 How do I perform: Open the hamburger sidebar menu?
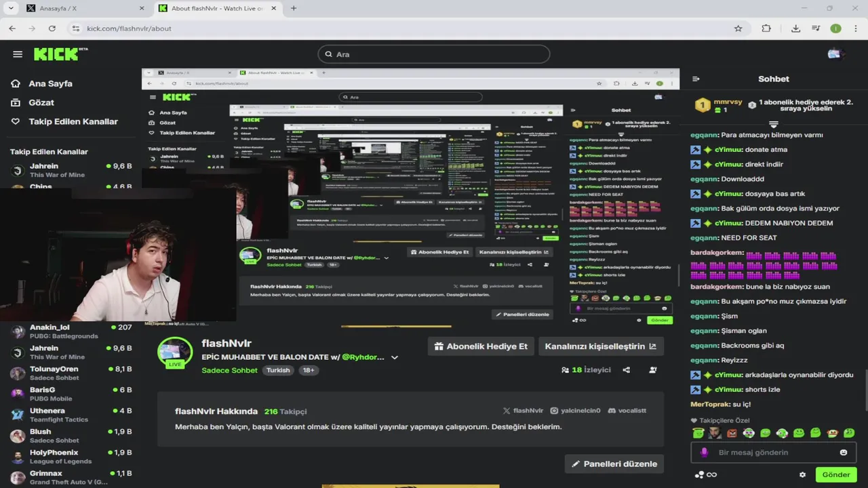click(18, 54)
